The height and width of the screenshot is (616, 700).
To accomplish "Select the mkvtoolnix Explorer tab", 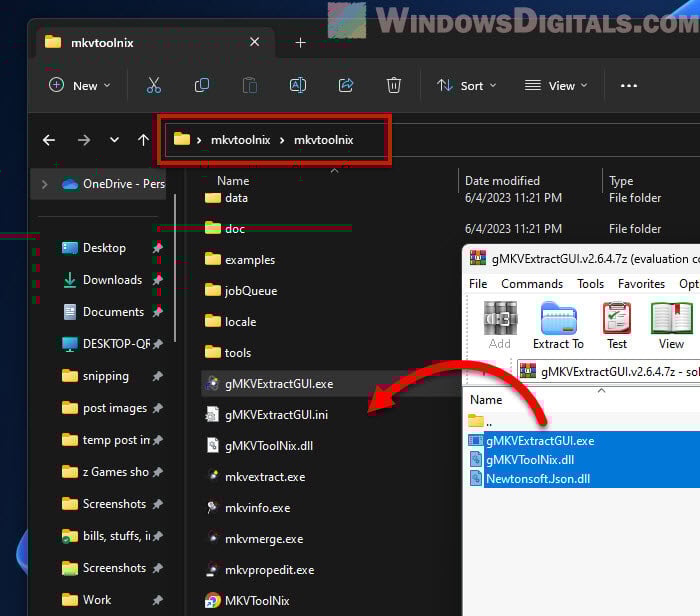I will [x=156, y=42].
